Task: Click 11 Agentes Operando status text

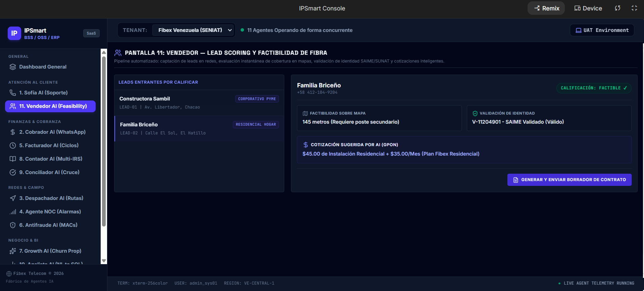Action: click(x=300, y=30)
